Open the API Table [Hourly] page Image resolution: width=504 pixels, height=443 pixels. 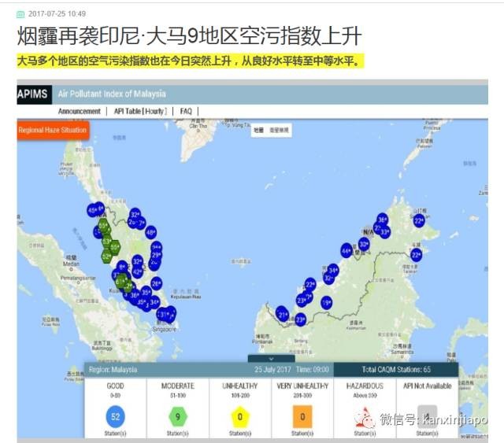140,112
